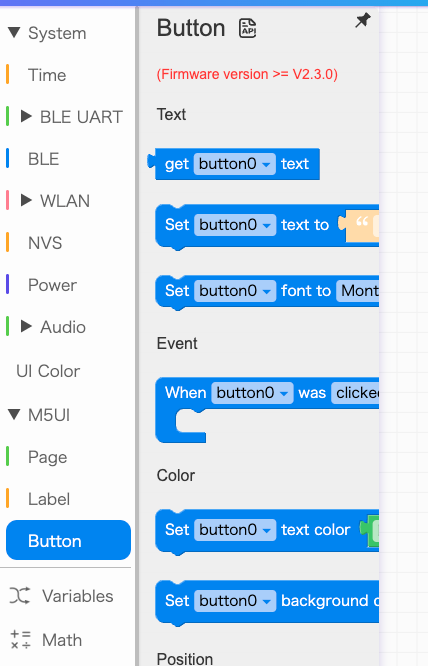The image size is (428, 666).
Task: Open button0 dropdown in Set text to block
Action: (235, 225)
